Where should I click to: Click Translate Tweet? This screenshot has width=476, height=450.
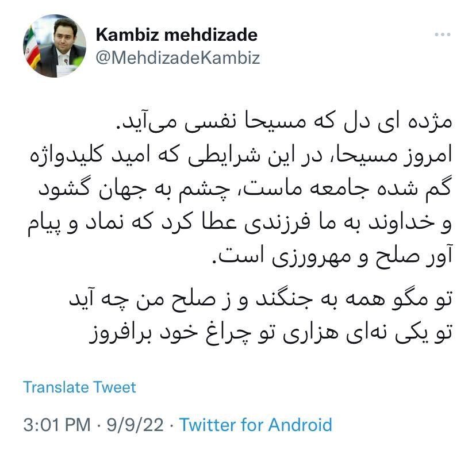(x=79, y=387)
